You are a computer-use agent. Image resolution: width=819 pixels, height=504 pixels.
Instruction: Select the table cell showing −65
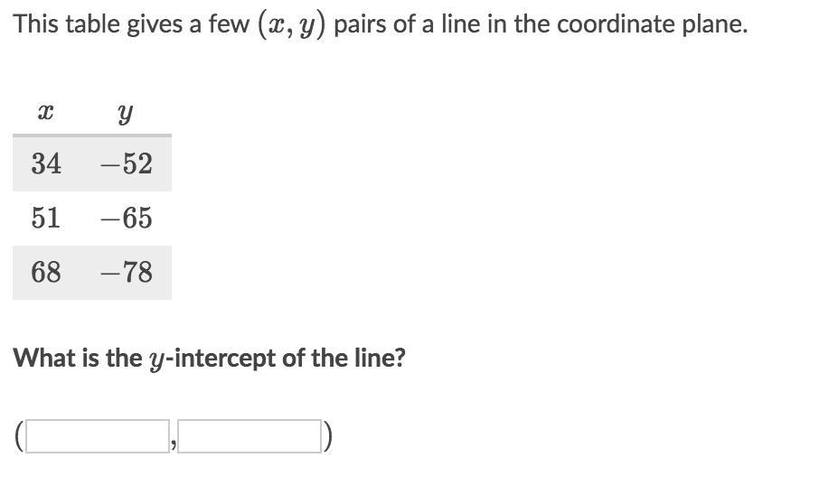point(127,218)
